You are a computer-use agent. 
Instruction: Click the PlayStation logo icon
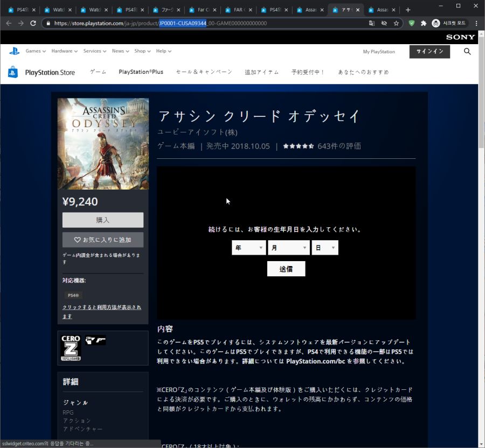pos(14,51)
